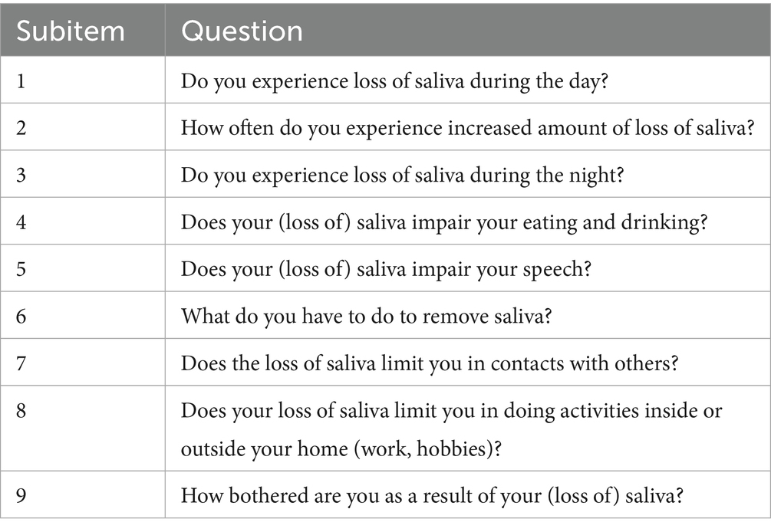Select subitem number 7 cell
The width and height of the screenshot is (771, 532).
[22, 362]
